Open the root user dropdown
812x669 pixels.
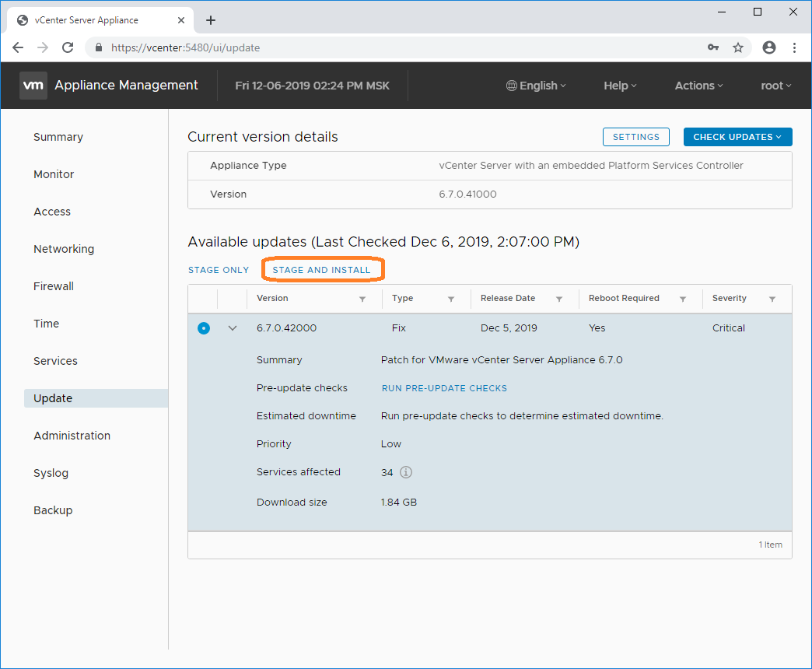click(775, 86)
